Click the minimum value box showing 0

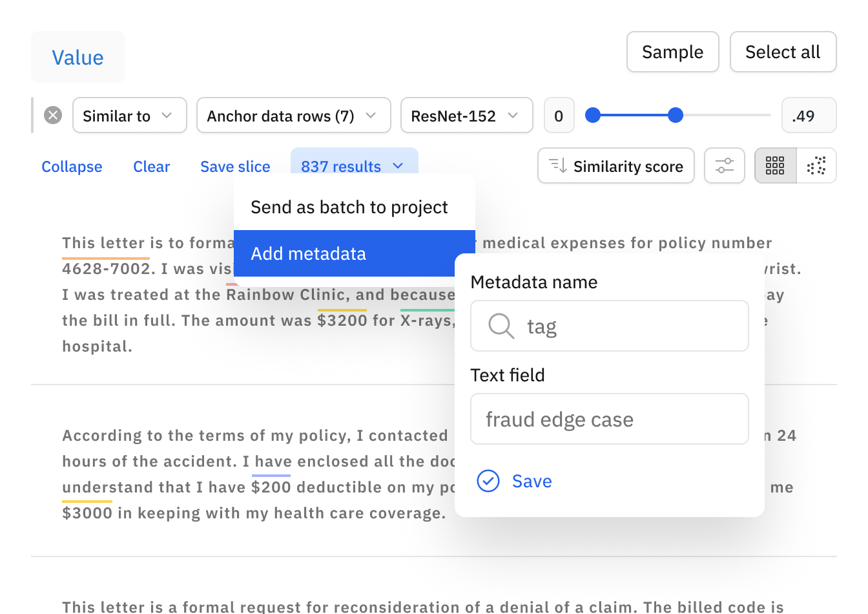[559, 115]
